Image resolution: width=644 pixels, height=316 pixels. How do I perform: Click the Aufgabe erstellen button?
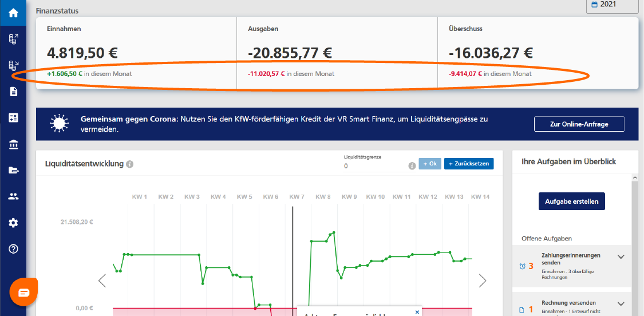point(572,202)
